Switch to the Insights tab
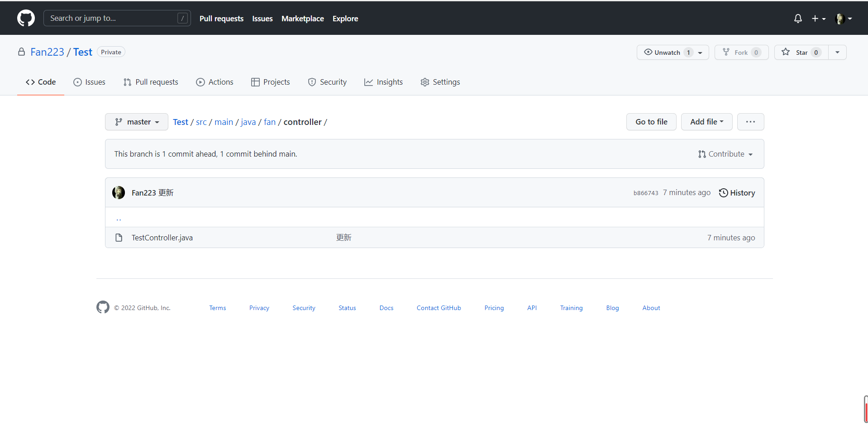868x430 pixels. pyautogui.click(x=383, y=82)
